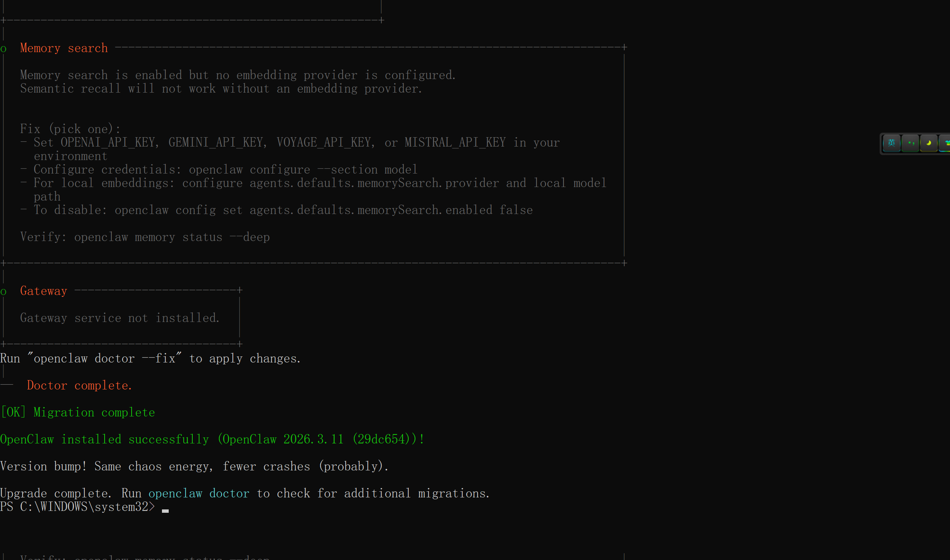Viewport: 950px width, 560px height.
Task: Click the 'openclaw doctor --fix' instruction line
Action: pos(150,358)
